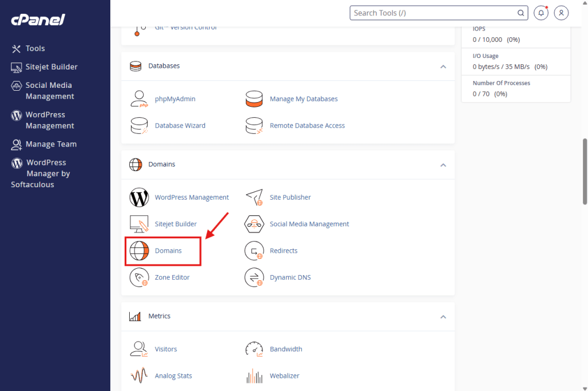Click the Bandwidth gauge icon
The height and width of the screenshot is (391, 588).
coord(254,349)
